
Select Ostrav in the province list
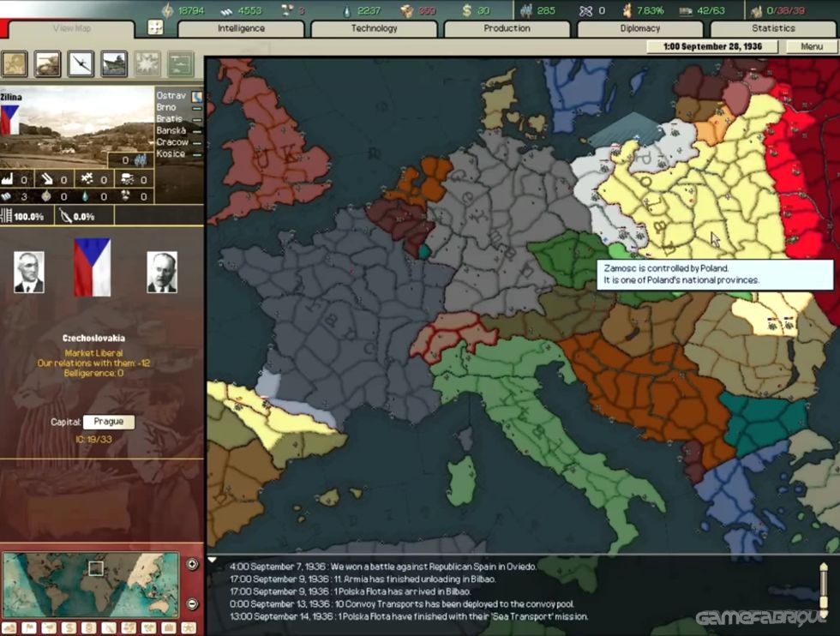[x=171, y=95]
